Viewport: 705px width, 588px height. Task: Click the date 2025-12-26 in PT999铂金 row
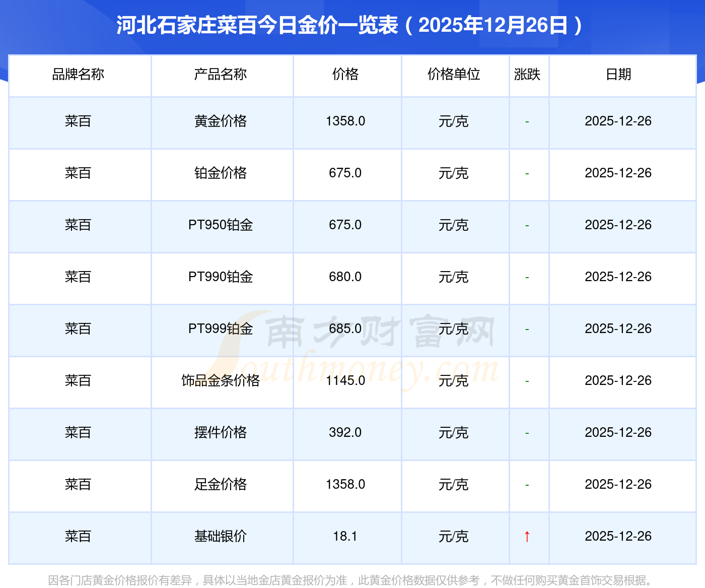[618, 329]
